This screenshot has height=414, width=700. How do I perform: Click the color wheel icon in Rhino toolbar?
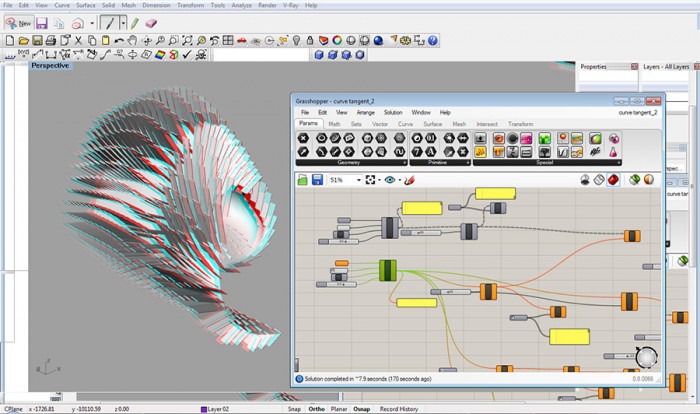[x=337, y=41]
